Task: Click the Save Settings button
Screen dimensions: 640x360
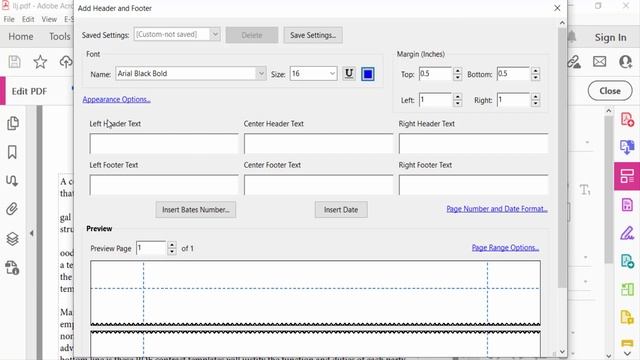Action: [313, 35]
